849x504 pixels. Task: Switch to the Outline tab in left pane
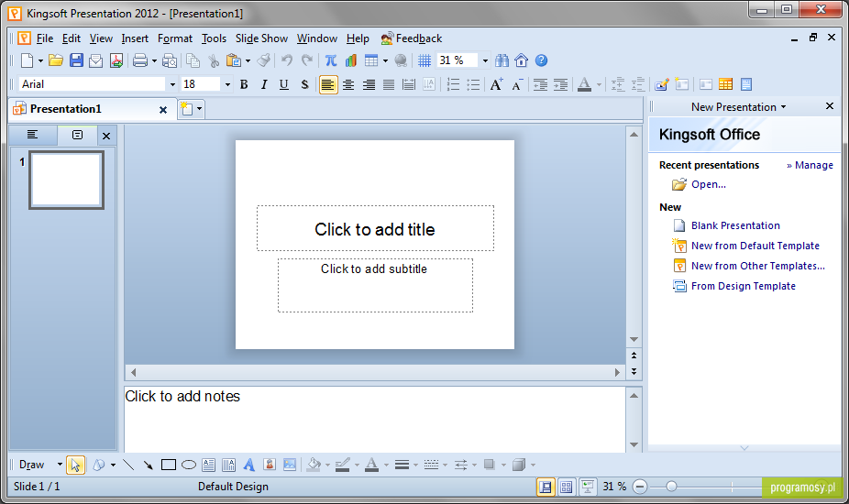[x=32, y=135]
